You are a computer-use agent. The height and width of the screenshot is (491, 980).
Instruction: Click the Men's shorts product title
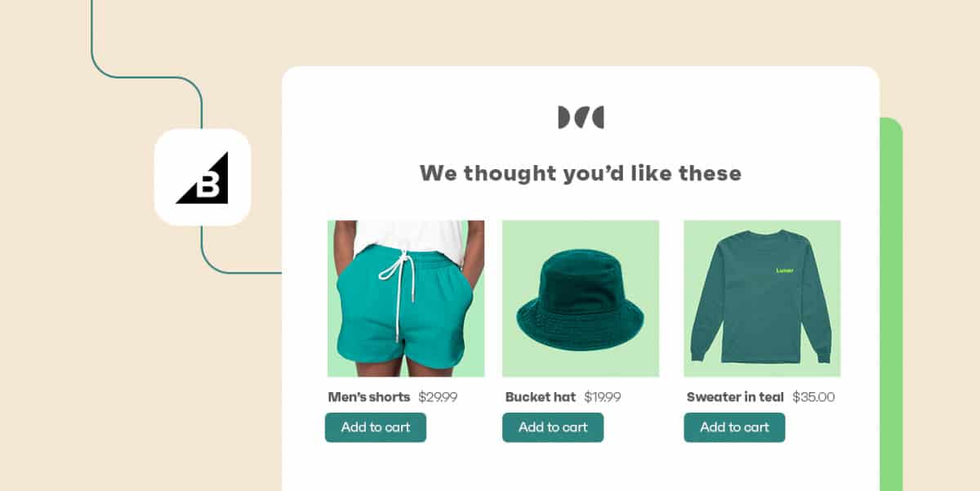pos(367,396)
